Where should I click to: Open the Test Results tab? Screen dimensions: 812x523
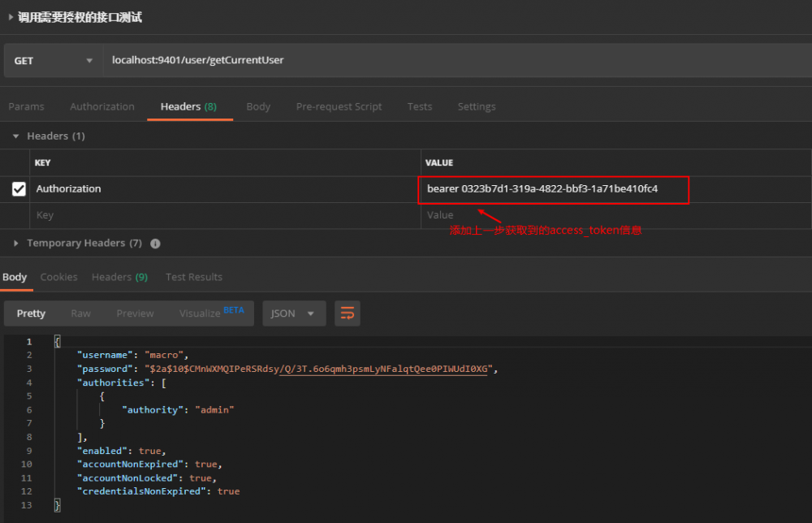coord(194,277)
